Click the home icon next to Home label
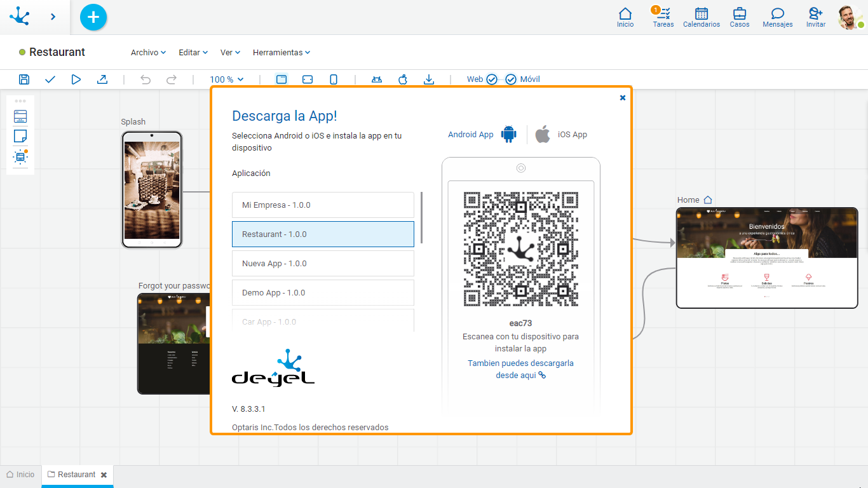The image size is (868, 488). (708, 200)
